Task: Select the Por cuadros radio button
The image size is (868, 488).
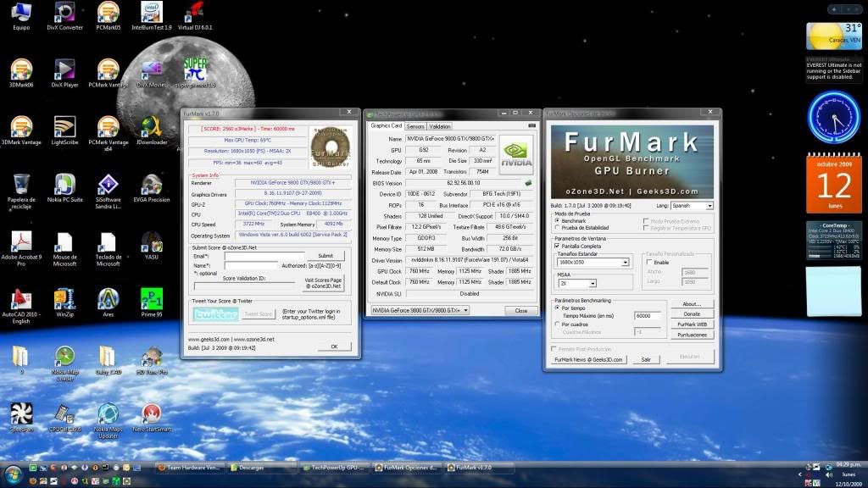Action: click(558, 324)
